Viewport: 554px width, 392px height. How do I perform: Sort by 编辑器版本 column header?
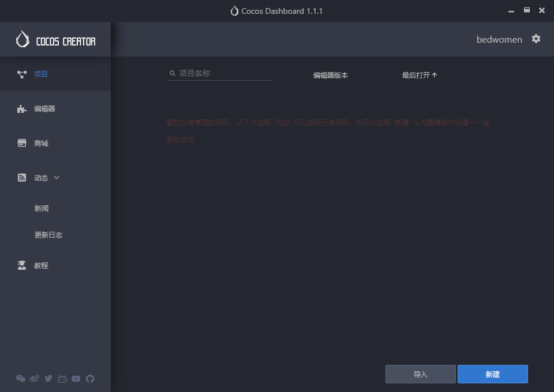(330, 75)
